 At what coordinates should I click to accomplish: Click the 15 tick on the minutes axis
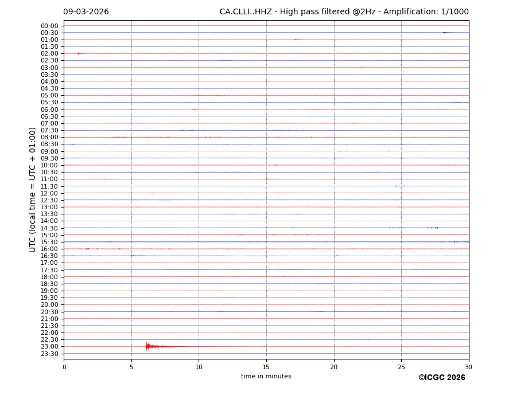pyautogui.click(x=266, y=367)
